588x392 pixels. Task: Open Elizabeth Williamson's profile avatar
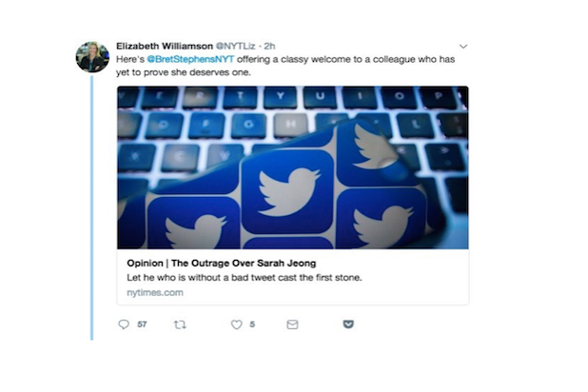(92, 57)
